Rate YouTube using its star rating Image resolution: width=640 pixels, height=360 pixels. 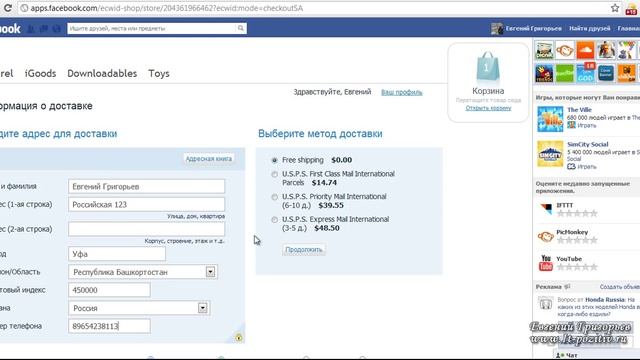pyautogui.click(x=577, y=267)
